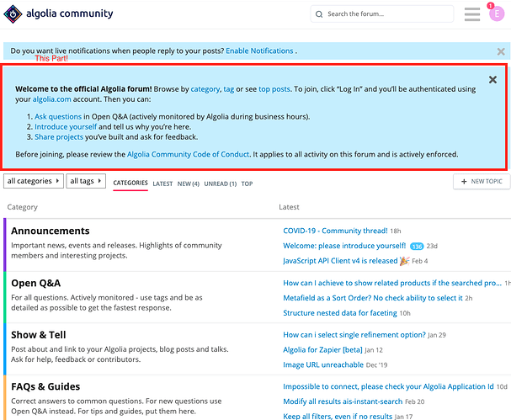Open Welcome: please introduce yourself topic

tap(344, 246)
